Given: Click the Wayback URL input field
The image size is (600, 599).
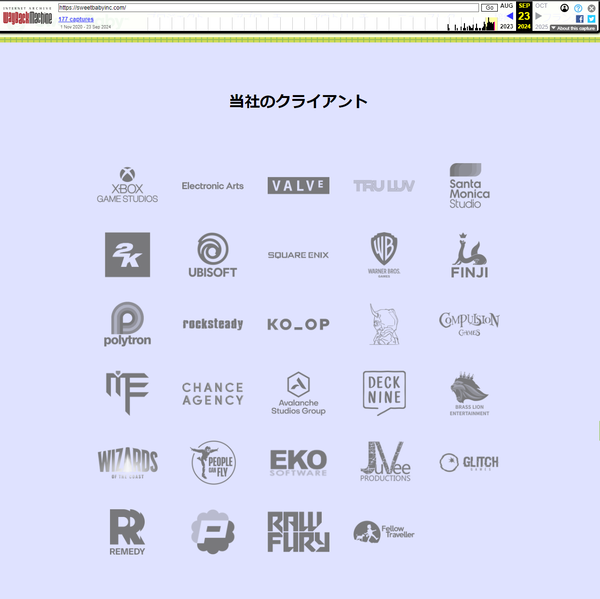Looking at the screenshot, I should coord(268,8).
